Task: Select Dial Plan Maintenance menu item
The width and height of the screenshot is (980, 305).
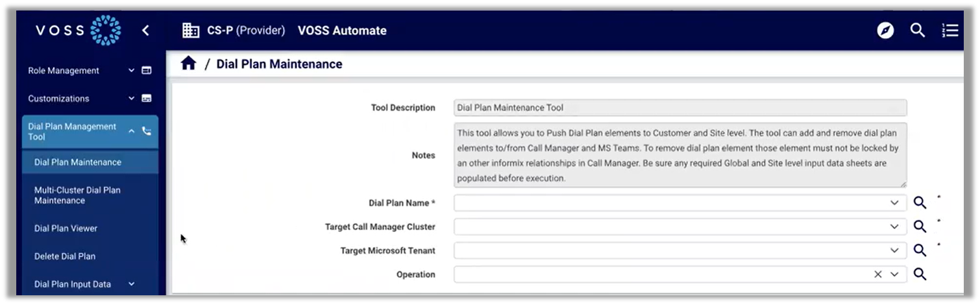Action: 90,162
